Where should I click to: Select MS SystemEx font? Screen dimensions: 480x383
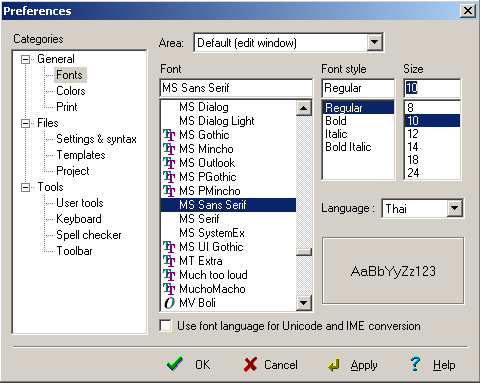(212, 233)
